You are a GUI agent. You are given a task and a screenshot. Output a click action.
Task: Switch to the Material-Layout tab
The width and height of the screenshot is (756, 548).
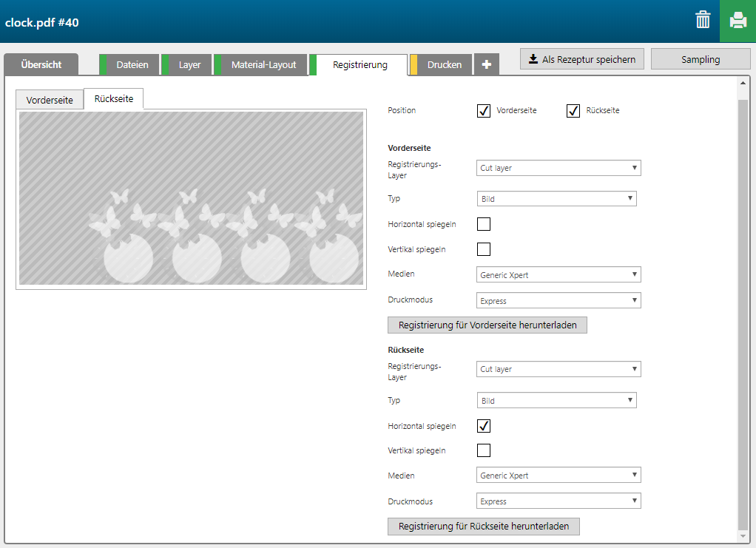(263, 65)
